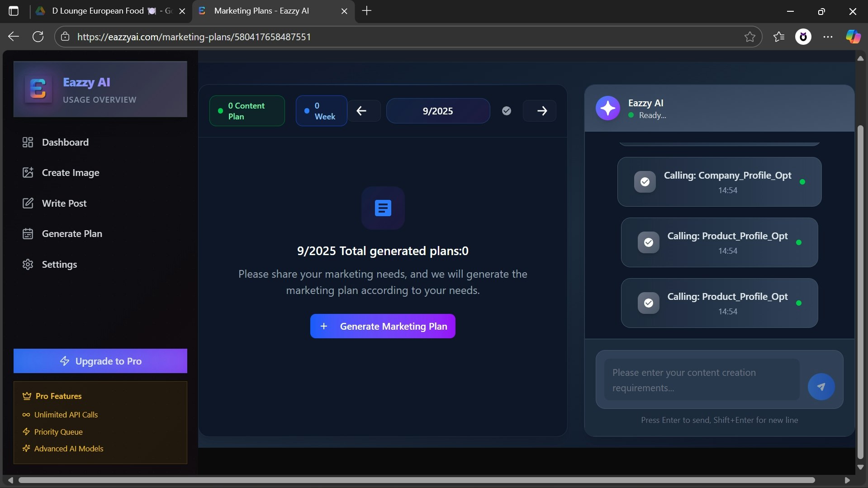Open the browser favorites list

(778, 37)
